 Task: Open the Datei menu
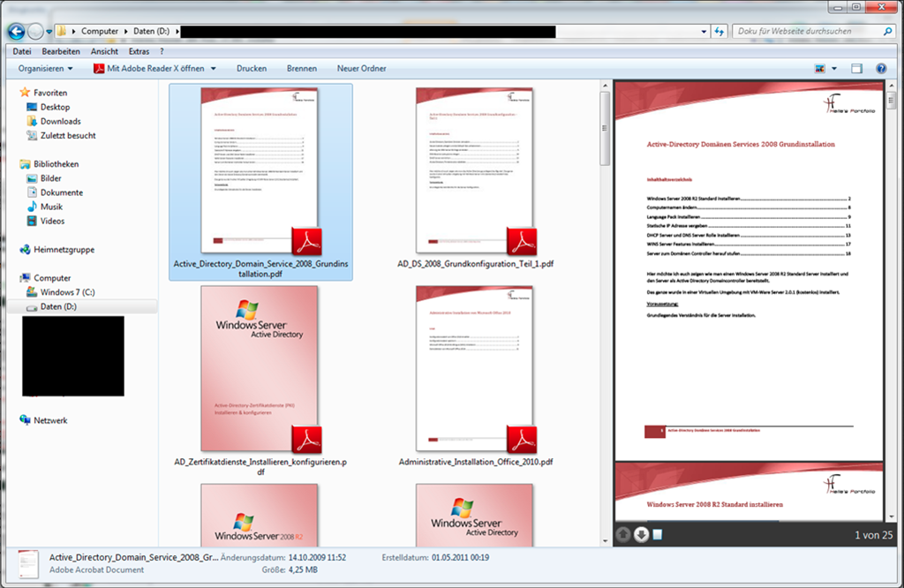pyautogui.click(x=22, y=51)
